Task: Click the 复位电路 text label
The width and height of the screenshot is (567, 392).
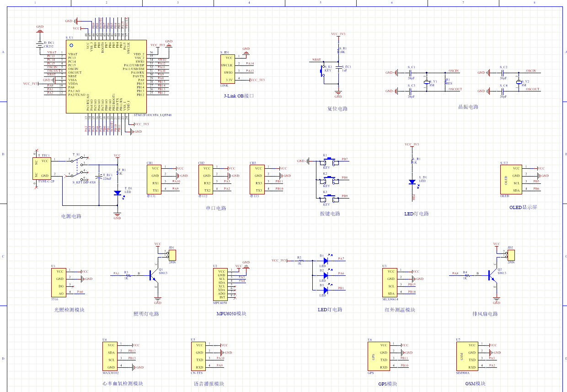Action: 337,109
